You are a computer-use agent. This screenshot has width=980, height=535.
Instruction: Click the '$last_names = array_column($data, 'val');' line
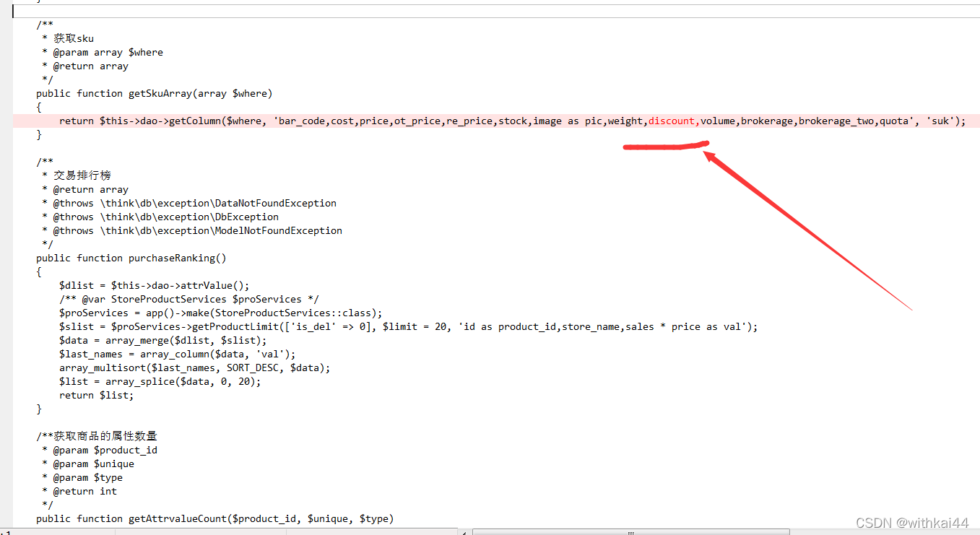[x=178, y=354]
